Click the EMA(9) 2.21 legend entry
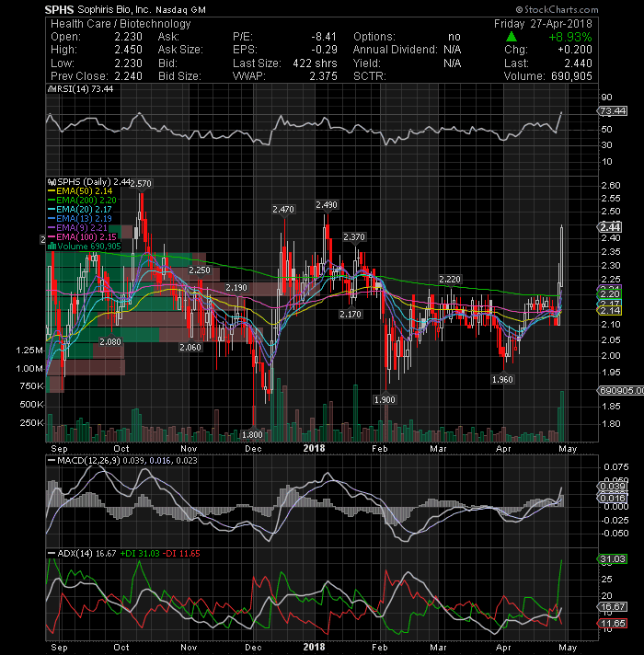This screenshot has height=655, width=644. point(78,228)
